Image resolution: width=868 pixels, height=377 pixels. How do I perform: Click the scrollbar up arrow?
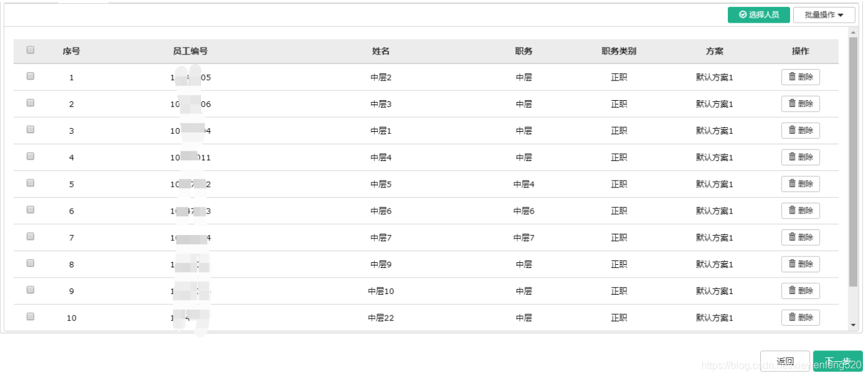pyautogui.click(x=853, y=31)
